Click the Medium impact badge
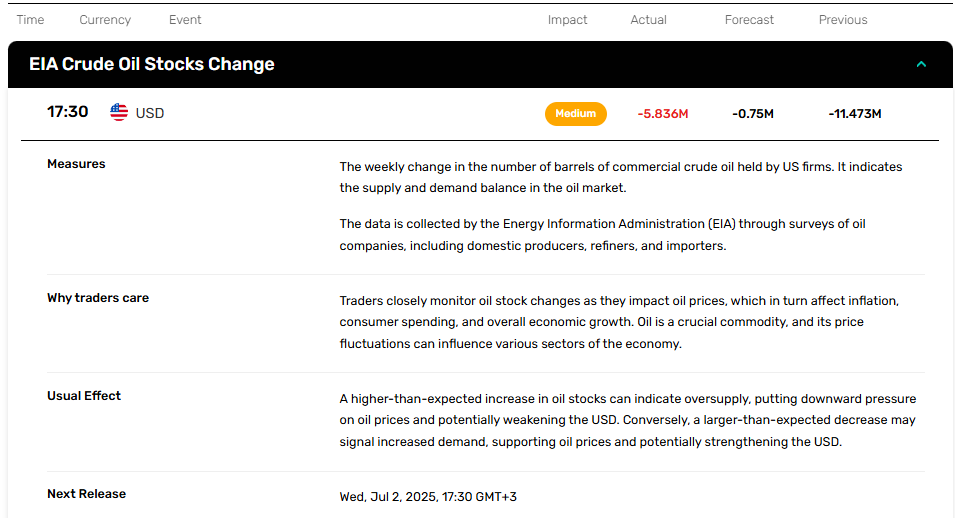This screenshot has height=518, width=955. pyautogui.click(x=576, y=114)
